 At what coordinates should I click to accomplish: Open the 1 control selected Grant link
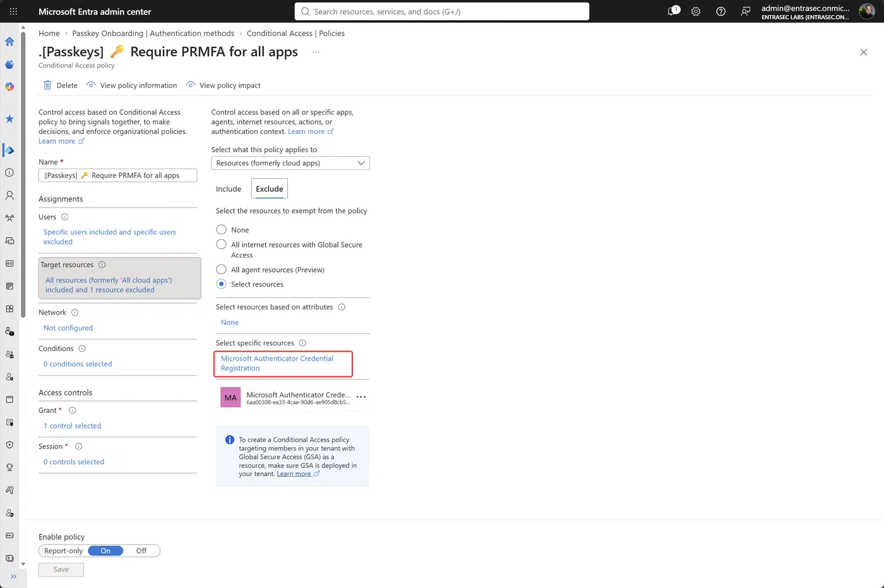pos(72,426)
